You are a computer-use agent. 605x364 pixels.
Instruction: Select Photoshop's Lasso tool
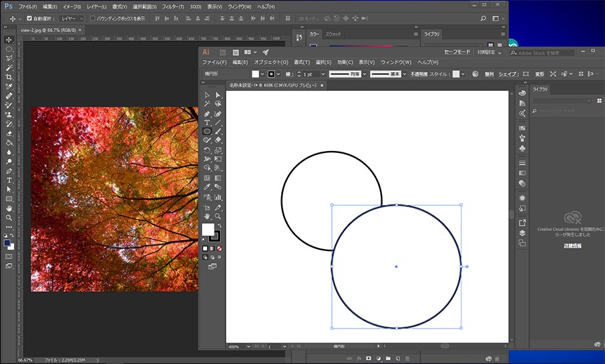9,58
